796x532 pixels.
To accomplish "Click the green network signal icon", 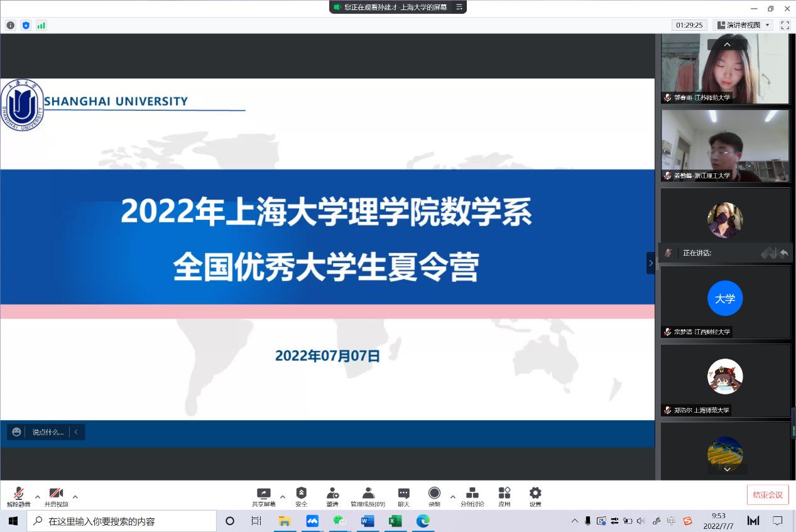I will click(41, 25).
